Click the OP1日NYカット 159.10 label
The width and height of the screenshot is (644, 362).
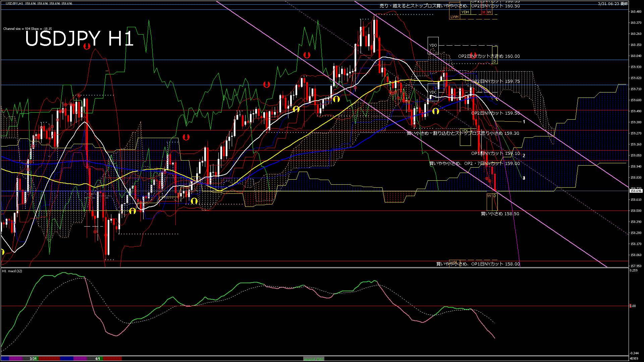495,154
